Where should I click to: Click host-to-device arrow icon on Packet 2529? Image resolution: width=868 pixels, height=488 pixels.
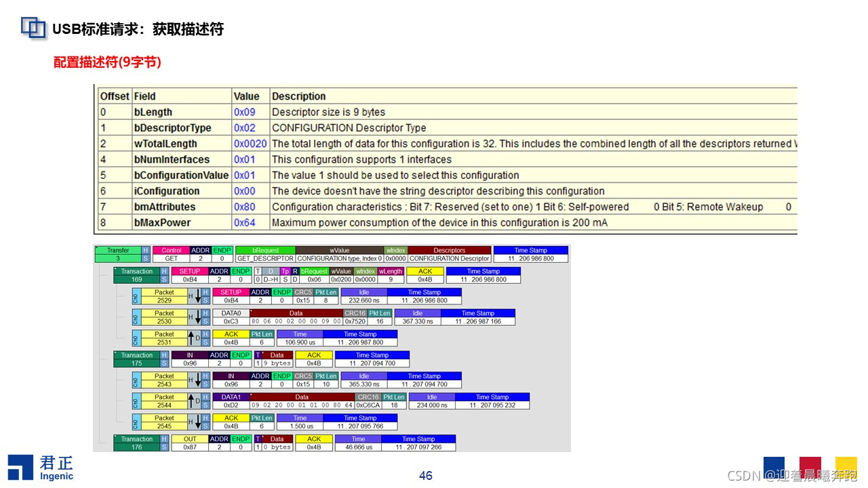click(194, 296)
